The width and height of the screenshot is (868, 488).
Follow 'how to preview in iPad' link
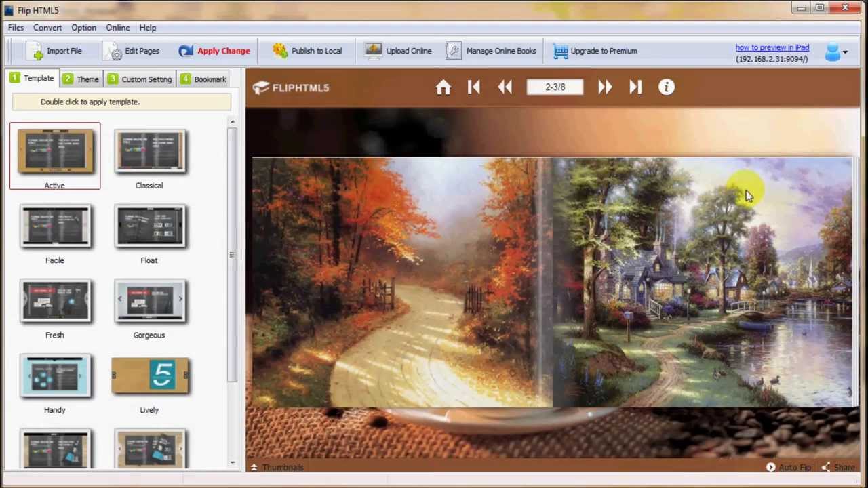tap(772, 47)
